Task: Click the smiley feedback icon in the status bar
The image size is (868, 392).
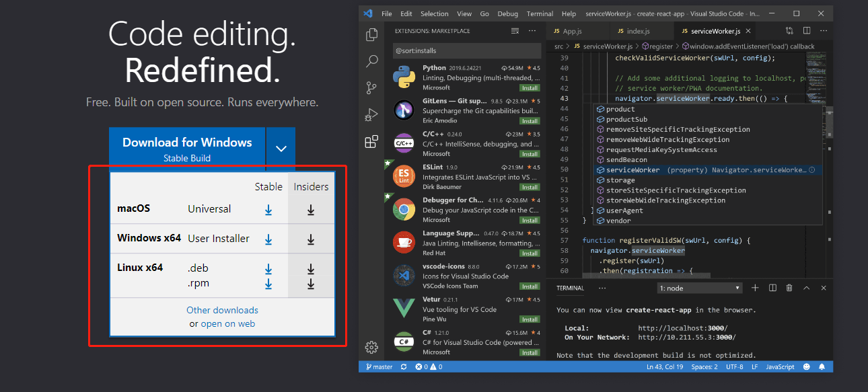Action: pos(807,367)
